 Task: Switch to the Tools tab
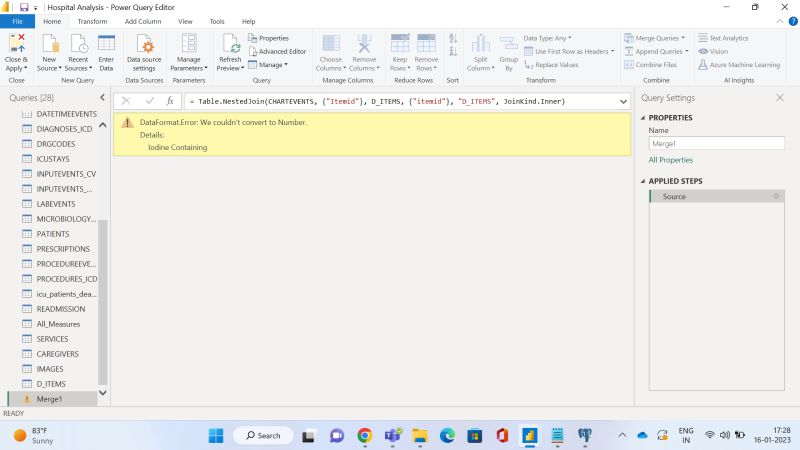217,21
